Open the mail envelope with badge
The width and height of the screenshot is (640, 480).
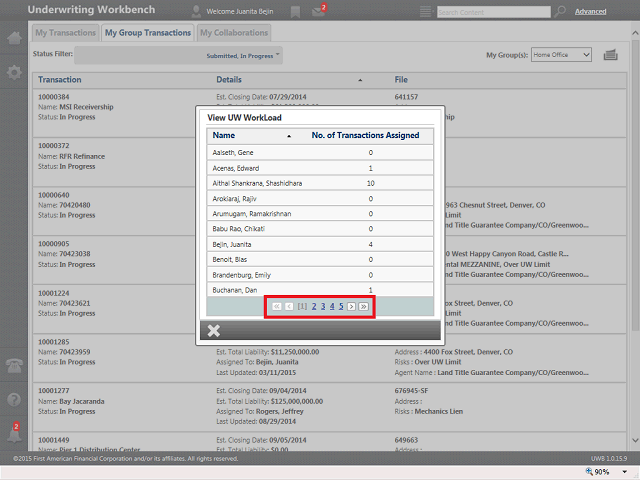pyautogui.click(x=319, y=11)
